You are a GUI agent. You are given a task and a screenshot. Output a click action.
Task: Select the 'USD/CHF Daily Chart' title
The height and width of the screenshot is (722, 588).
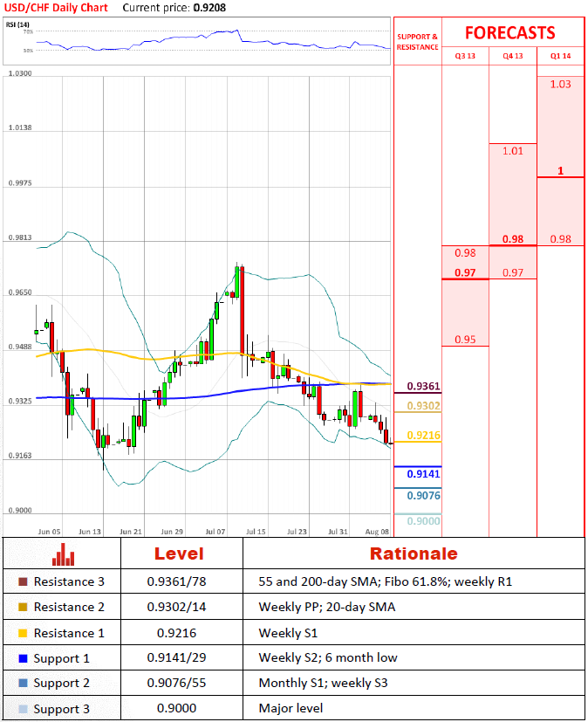(56, 8)
